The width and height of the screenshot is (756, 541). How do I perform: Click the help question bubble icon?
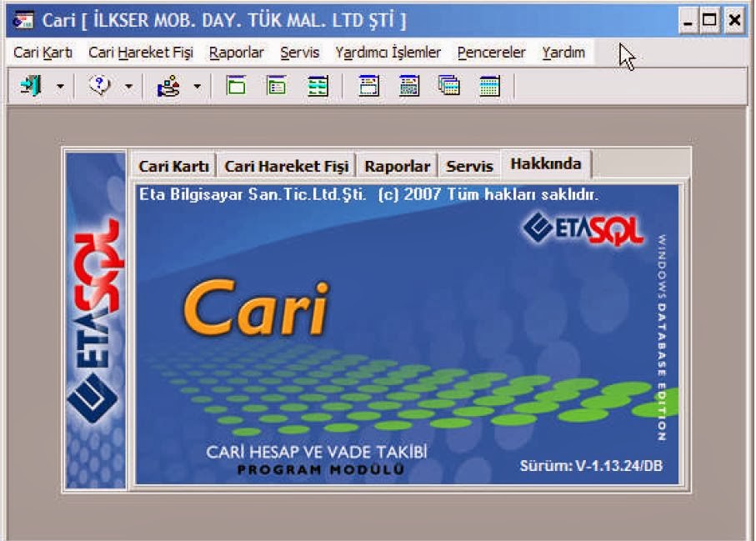point(99,87)
